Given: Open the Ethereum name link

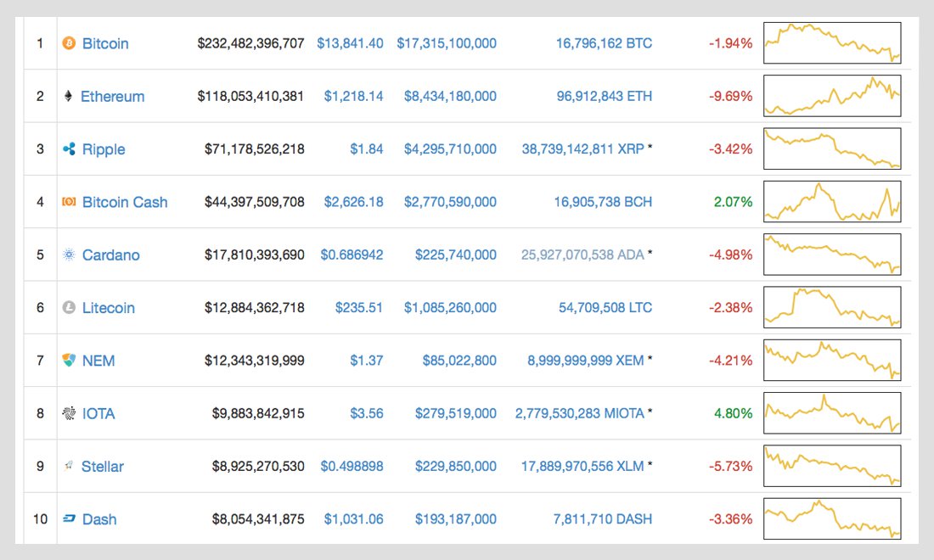Looking at the screenshot, I should coord(113,97).
